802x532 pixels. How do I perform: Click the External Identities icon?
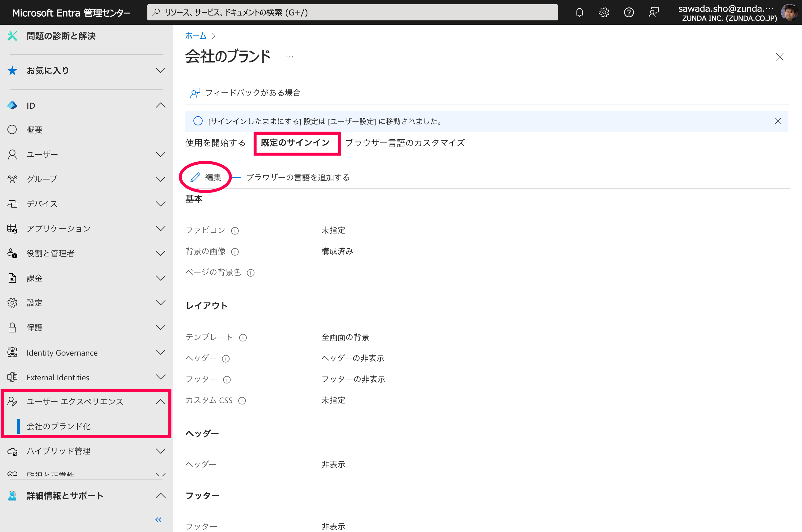pyautogui.click(x=12, y=377)
